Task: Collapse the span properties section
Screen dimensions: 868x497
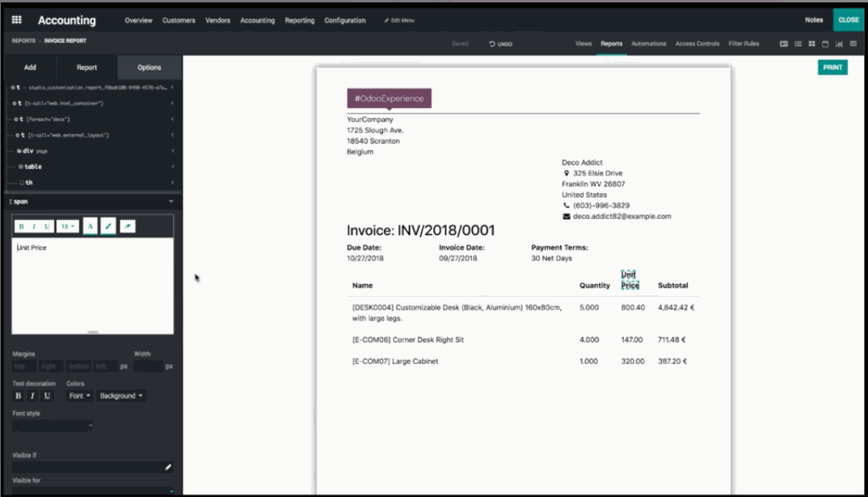Action: click(x=171, y=202)
